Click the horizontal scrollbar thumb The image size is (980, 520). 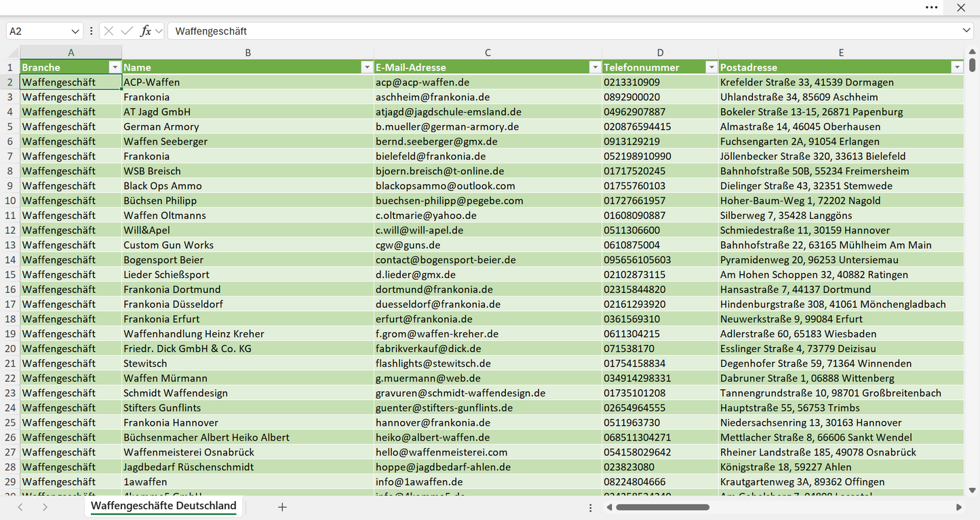click(x=662, y=507)
